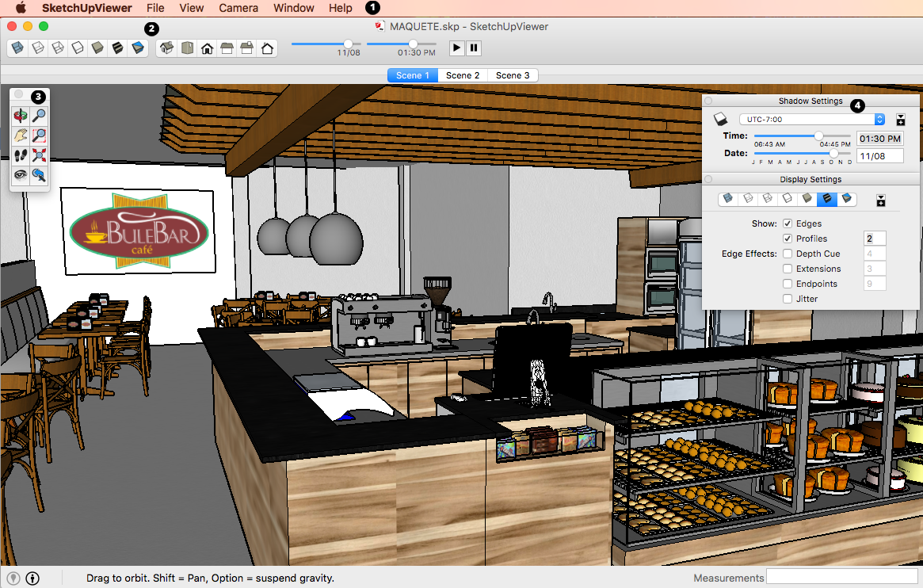
Task: Select the Walk tool
Action: pyautogui.click(x=20, y=155)
